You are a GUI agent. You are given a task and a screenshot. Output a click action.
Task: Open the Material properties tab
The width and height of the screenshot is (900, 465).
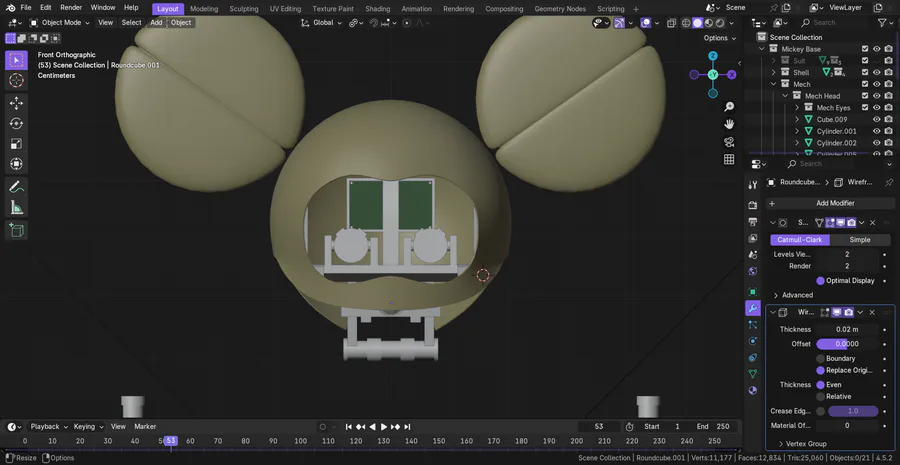point(753,390)
